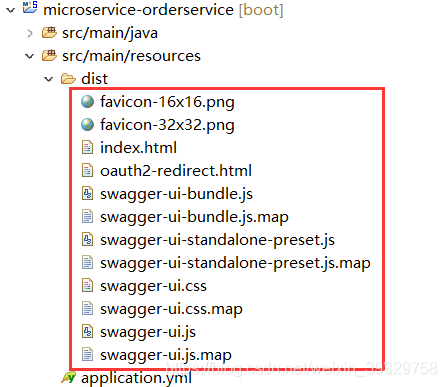
Task: Click the globe icon beside favicon-16x16.png
Action: tap(87, 102)
